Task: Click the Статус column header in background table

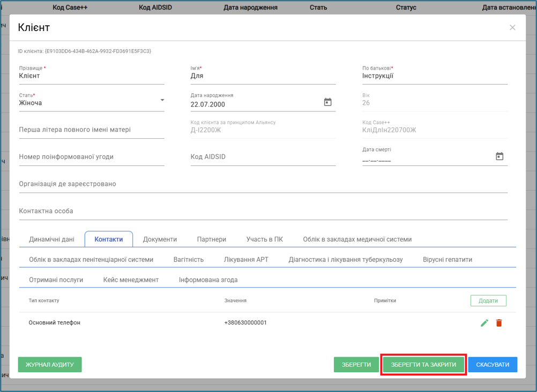Action: [406, 7]
